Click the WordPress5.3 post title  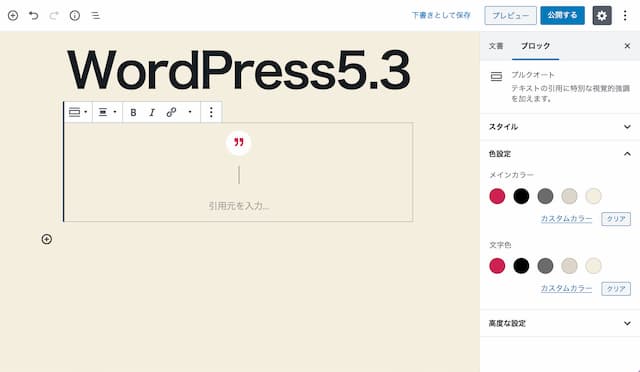coord(238,70)
